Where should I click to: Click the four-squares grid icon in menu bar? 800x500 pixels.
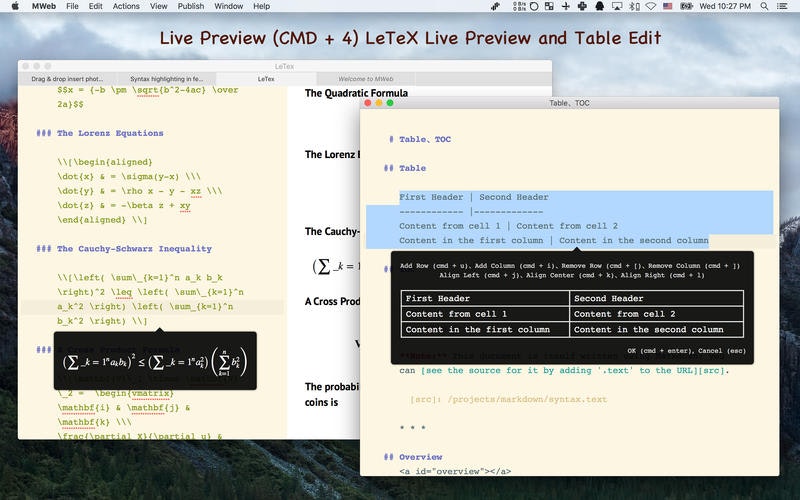(x=549, y=6)
